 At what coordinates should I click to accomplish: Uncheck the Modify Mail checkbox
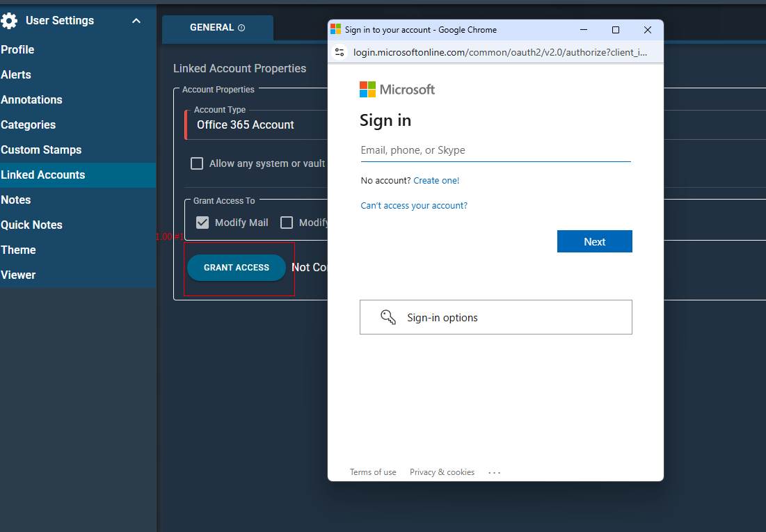click(x=202, y=223)
